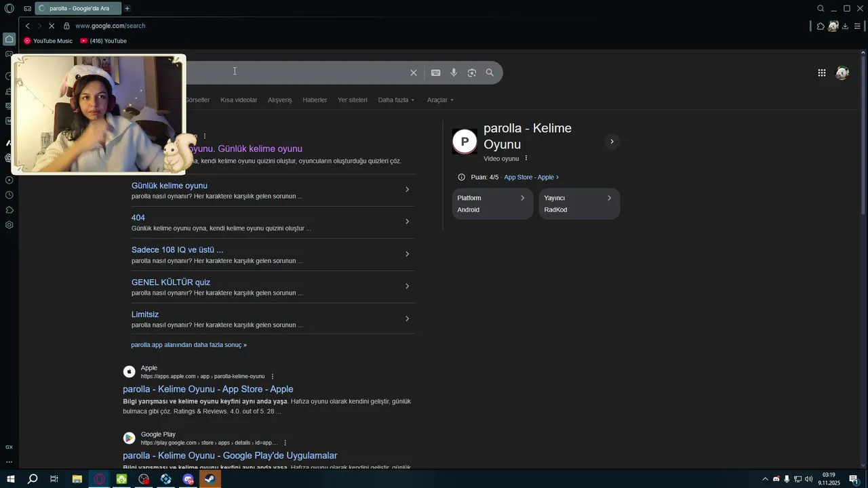
Task: Open the (416) YouTube bookmark
Action: point(103,41)
